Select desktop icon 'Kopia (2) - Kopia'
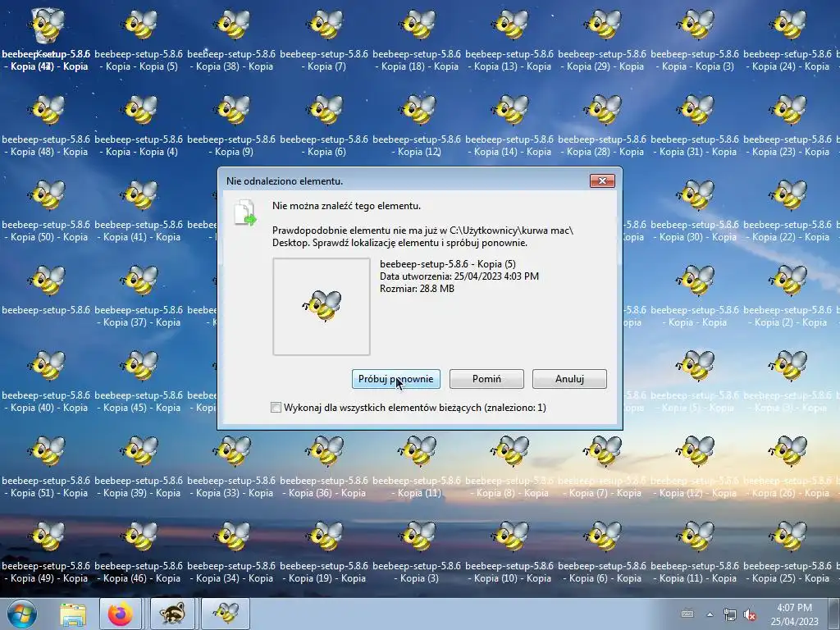Image resolution: width=840 pixels, height=630 pixels. click(787, 297)
